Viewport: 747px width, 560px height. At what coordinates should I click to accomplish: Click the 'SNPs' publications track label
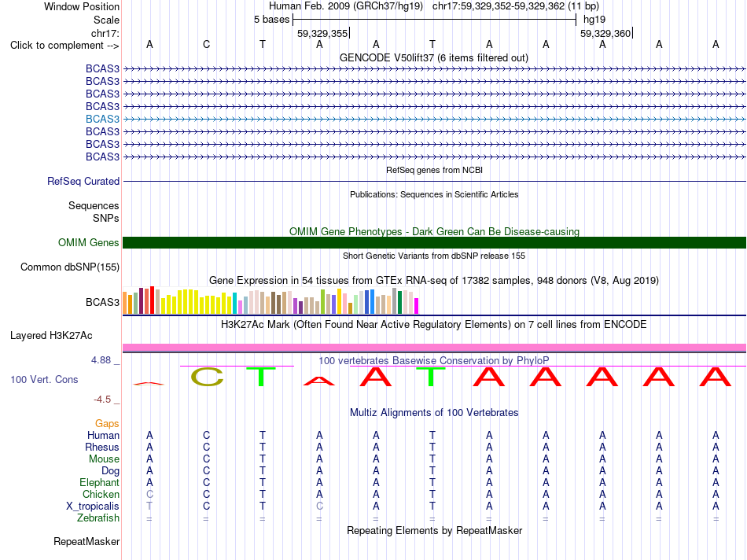[106, 218]
